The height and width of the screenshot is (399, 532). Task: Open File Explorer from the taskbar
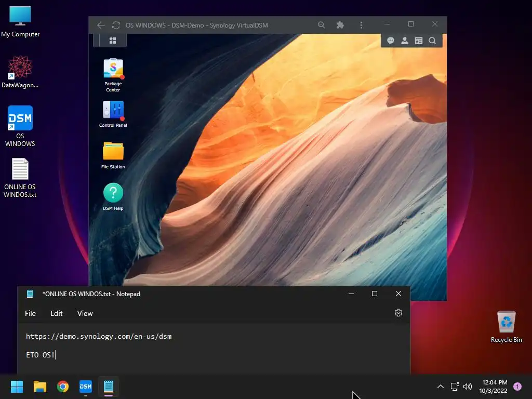39,387
